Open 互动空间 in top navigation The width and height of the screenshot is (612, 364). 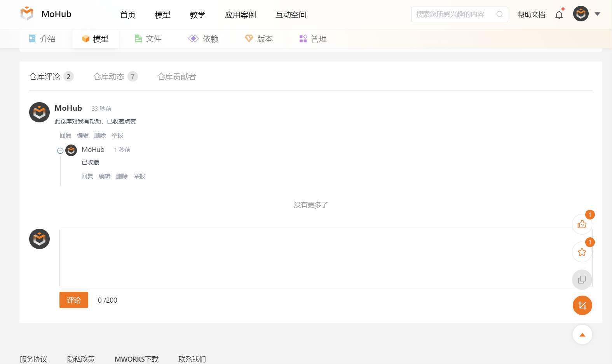click(291, 15)
